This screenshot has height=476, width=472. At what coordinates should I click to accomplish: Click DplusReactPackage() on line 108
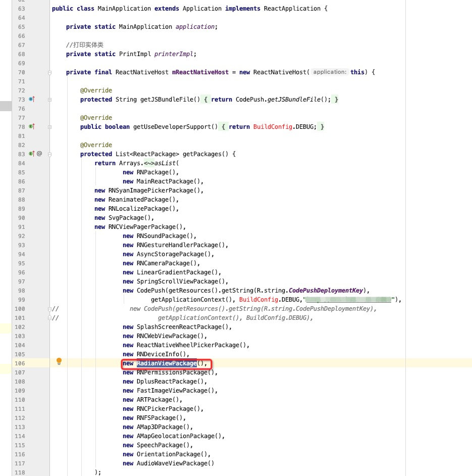(x=170, y=382)
